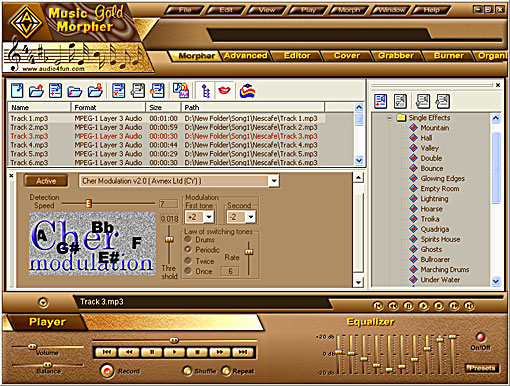Toggle the Record button
Viewport: 510px width, 386px height.
107,371
